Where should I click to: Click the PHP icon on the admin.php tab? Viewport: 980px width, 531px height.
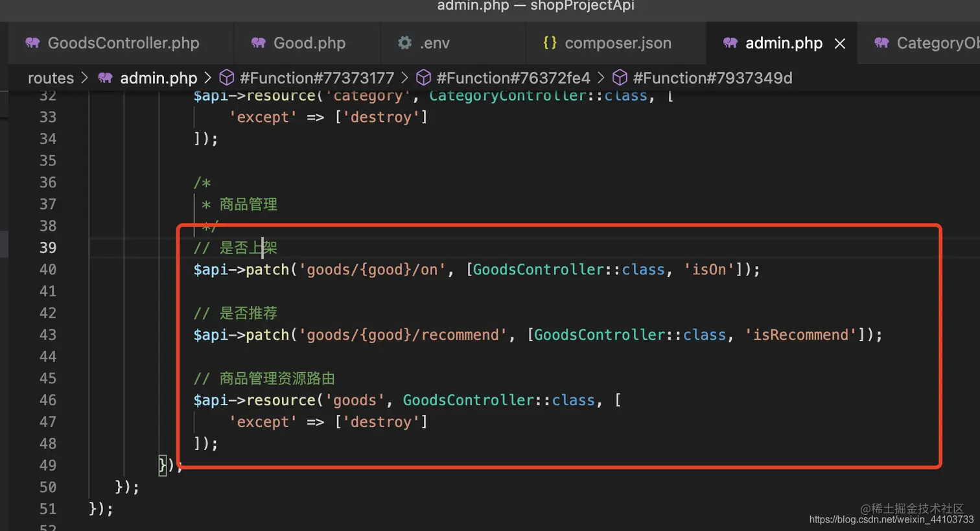[x=730, y=43]
